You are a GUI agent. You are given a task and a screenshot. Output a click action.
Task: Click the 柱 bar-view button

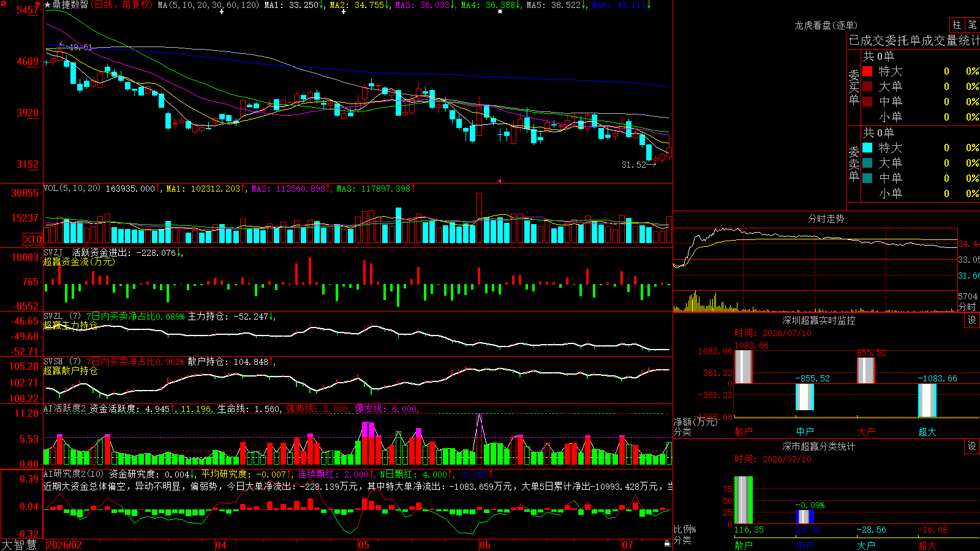(957, 24)
